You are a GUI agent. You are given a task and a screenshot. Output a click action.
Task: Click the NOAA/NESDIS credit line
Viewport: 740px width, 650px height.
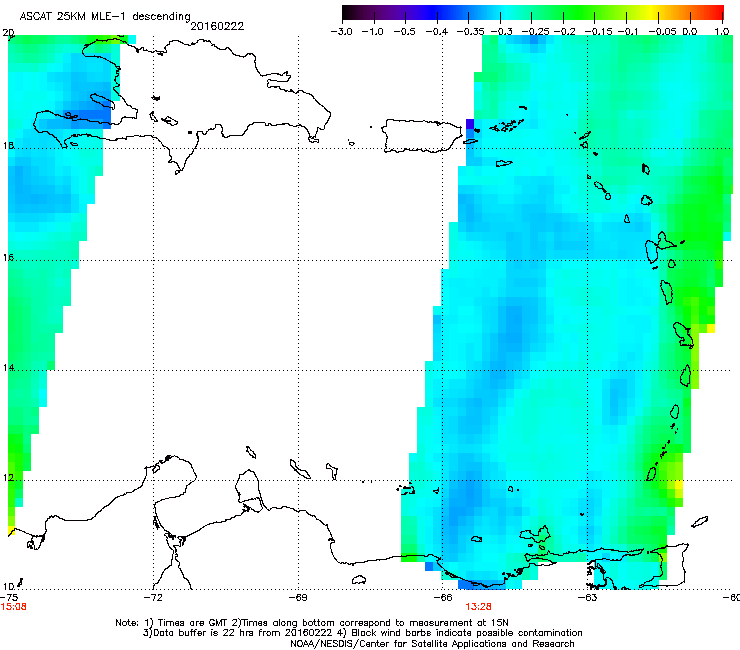[x=432, y=644]
